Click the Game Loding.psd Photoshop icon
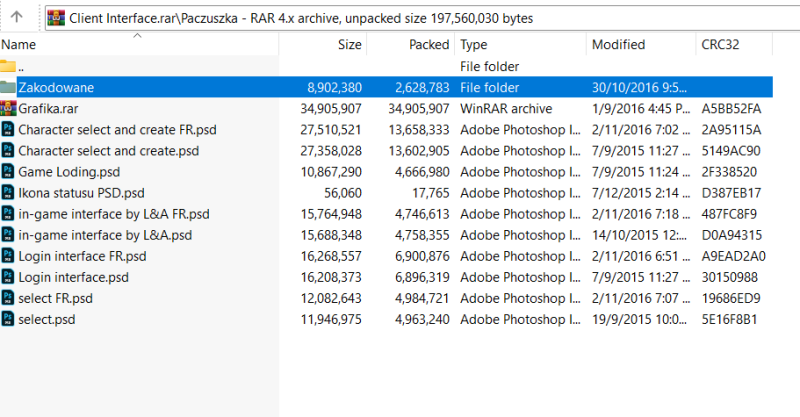The image size is (800, 417). click(x=8, y=172)
